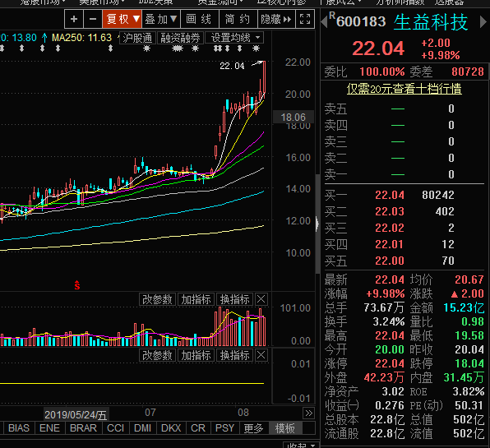Click the 委比 100.00% value

coord(381,72)
